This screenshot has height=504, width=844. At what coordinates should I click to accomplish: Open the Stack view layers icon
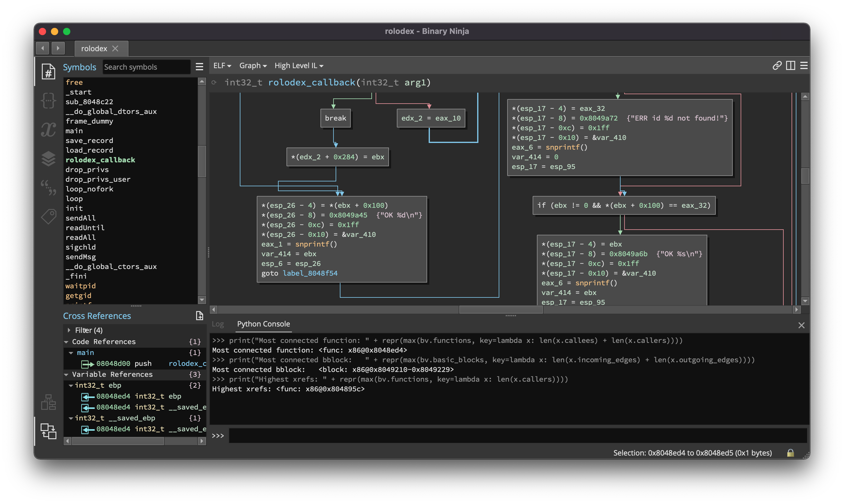coord(48,158)
